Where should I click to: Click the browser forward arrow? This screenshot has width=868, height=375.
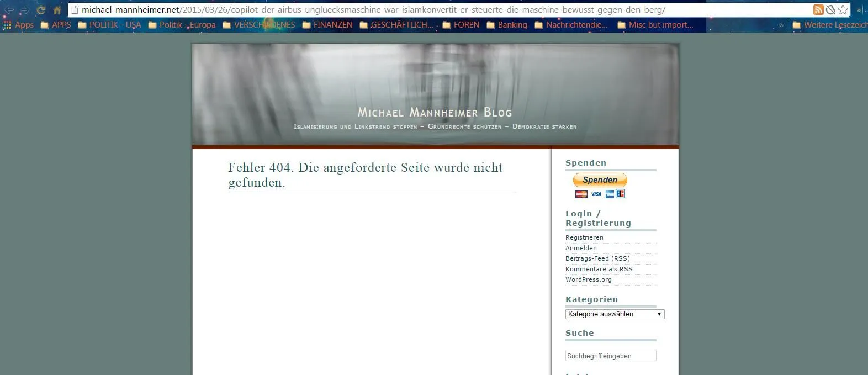coord(25,10)
